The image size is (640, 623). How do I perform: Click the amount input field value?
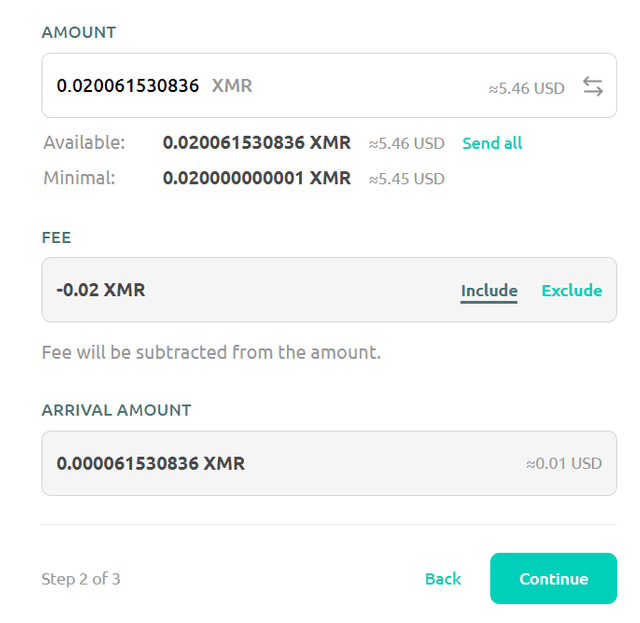point(128,86)
